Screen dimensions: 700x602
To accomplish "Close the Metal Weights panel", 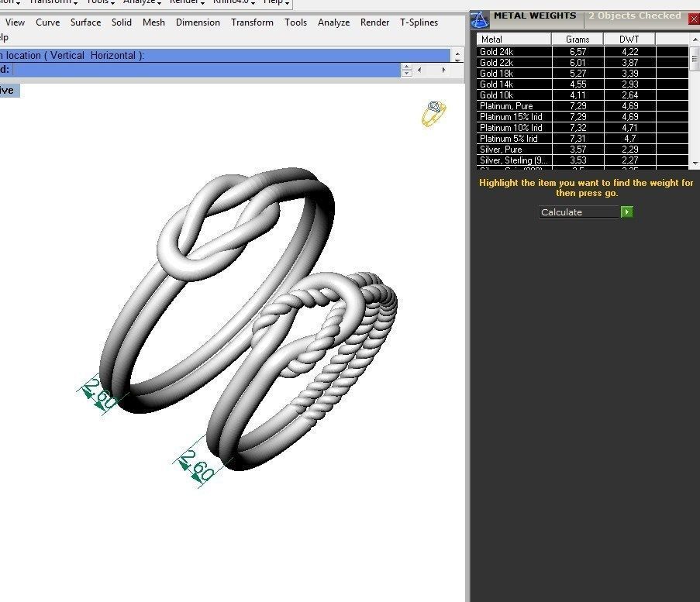I will coord(695,19).
